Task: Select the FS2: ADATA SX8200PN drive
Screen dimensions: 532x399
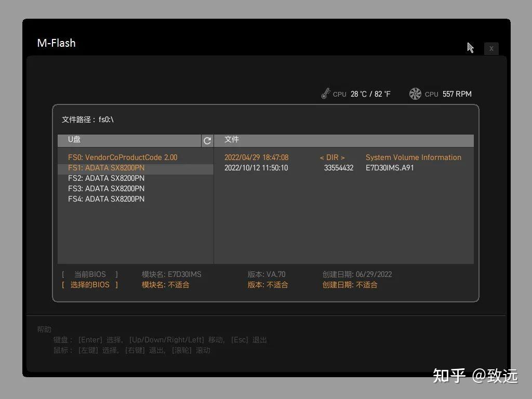Action: (106, 178)
